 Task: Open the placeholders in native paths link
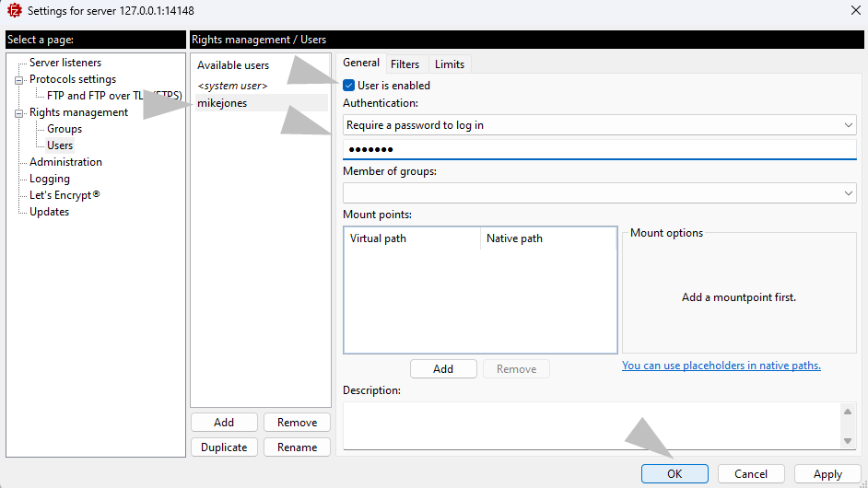click(721, 366)
